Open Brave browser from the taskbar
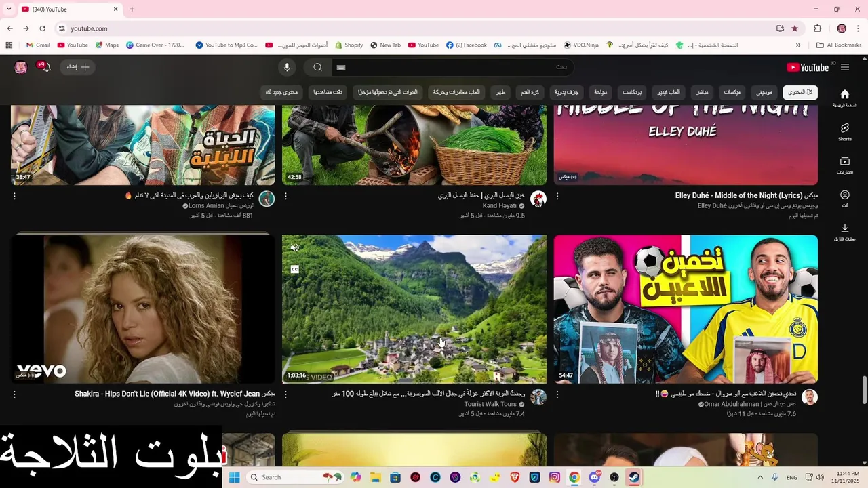Screen dimensions: 868x488 [x=515, y=477]
